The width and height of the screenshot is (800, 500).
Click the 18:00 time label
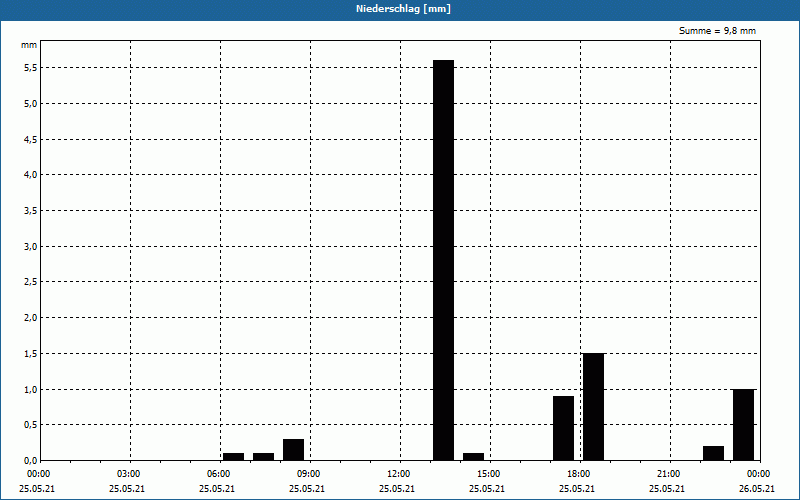tap(578, 474)
